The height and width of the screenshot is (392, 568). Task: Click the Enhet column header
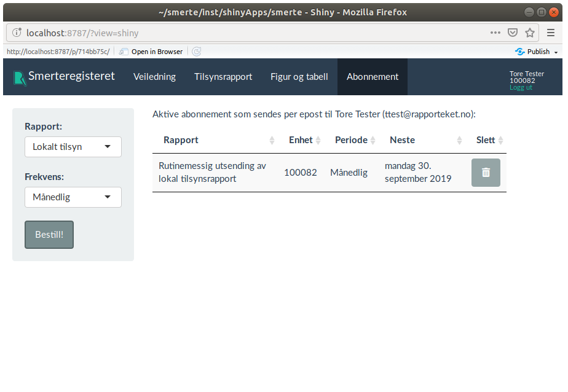click(x=301, y=140)
